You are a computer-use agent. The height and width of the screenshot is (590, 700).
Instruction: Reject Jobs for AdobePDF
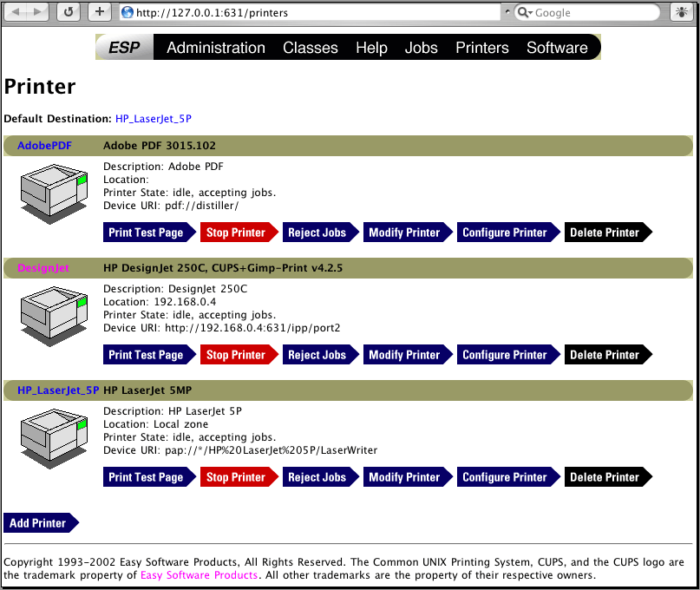(320, 233)
